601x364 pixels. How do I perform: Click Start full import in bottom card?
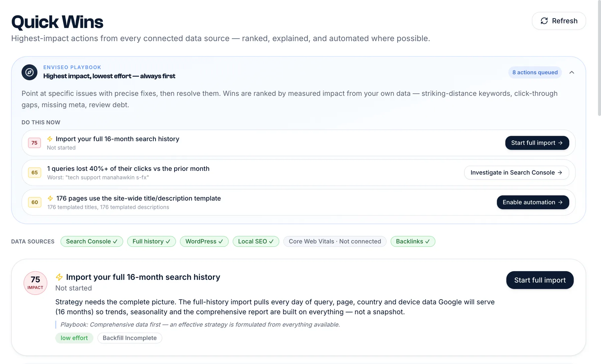(x=540, y=280)
